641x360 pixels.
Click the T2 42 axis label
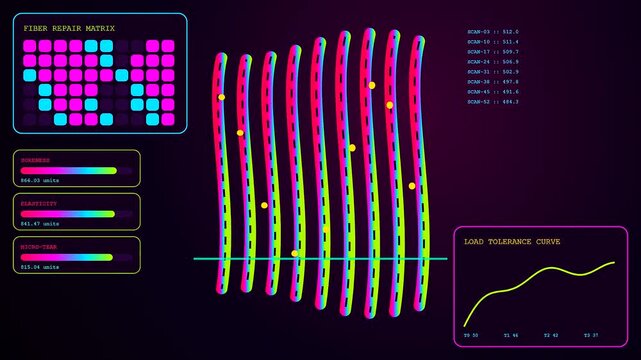551,335
